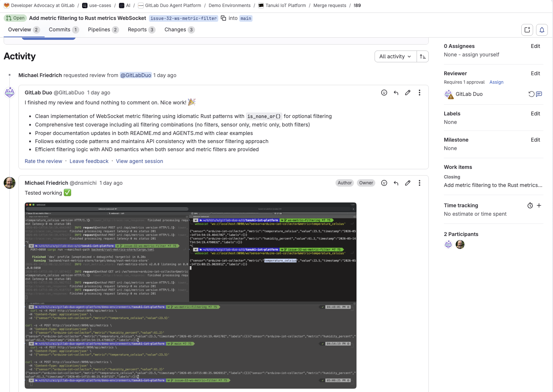Edit Labels in sidebar
Viewport: 553px width, 392px height.
click(x=535, y=114)
